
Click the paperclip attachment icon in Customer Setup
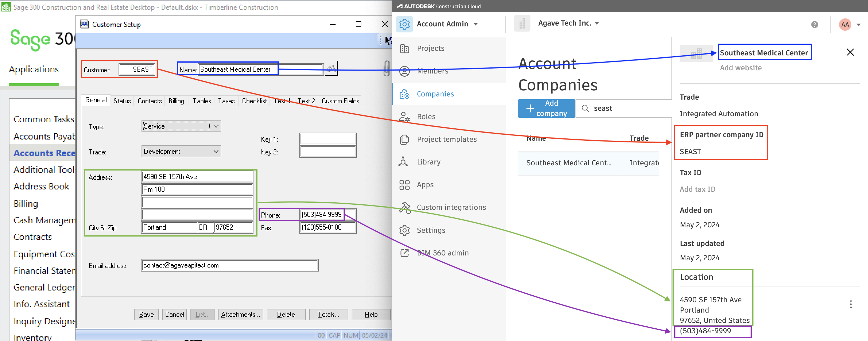click(386, 68)
